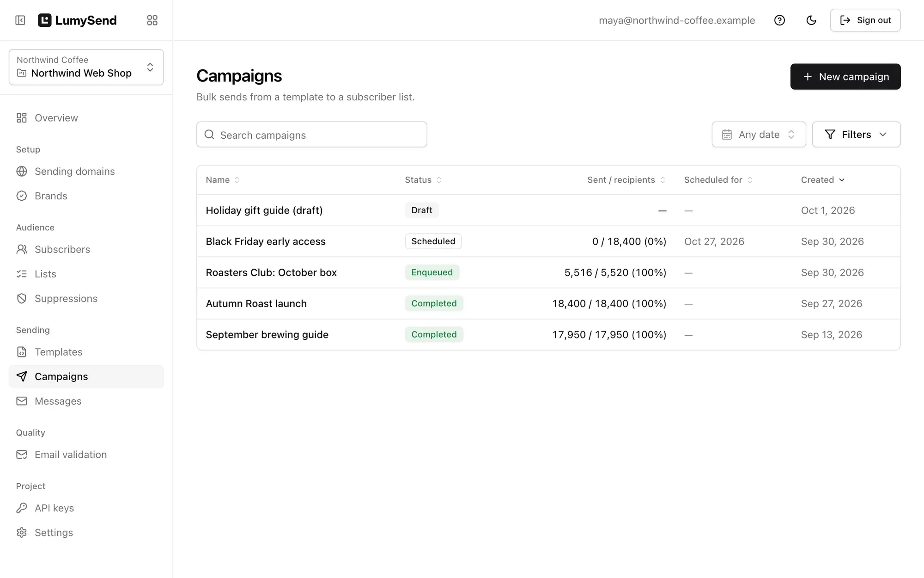Sort by Name column
The width and height of the screenshot is (924, 578).
[223, 180]
